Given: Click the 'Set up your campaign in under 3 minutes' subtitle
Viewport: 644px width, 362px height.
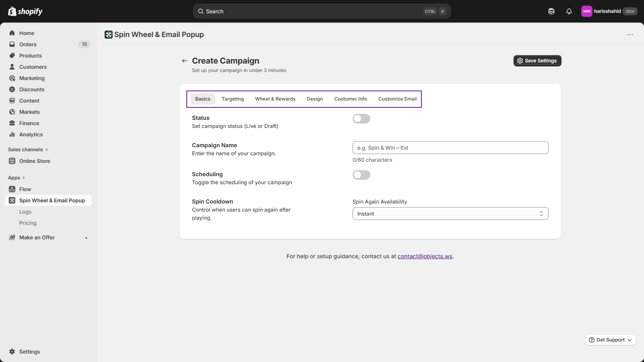Looking at the screenshot, I should [x=239, y=70].
